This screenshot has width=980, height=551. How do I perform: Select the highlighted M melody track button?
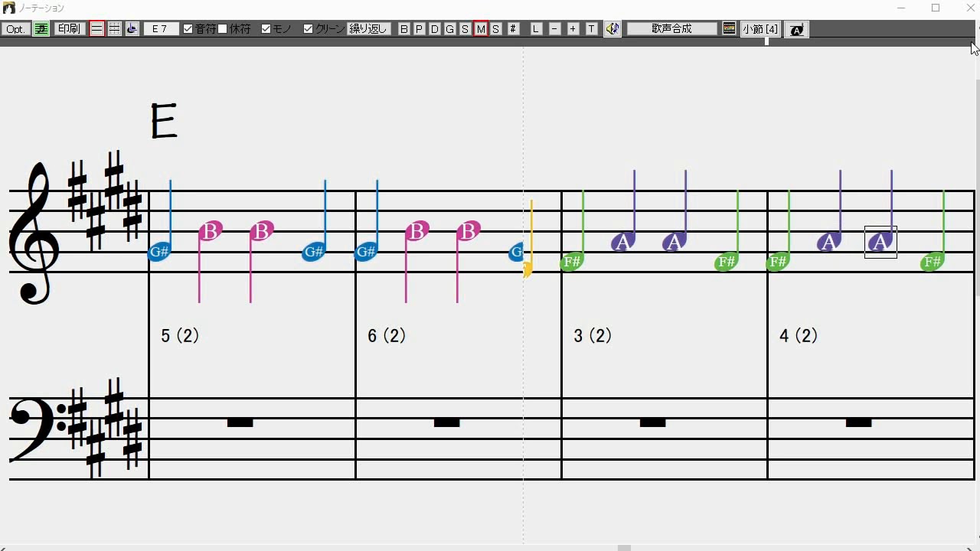click(x=481, y=29)
